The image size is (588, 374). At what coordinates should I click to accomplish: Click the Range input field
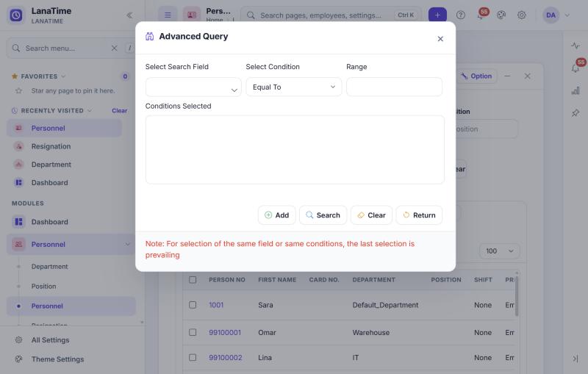pyautogui.click(x=394, y=87)
